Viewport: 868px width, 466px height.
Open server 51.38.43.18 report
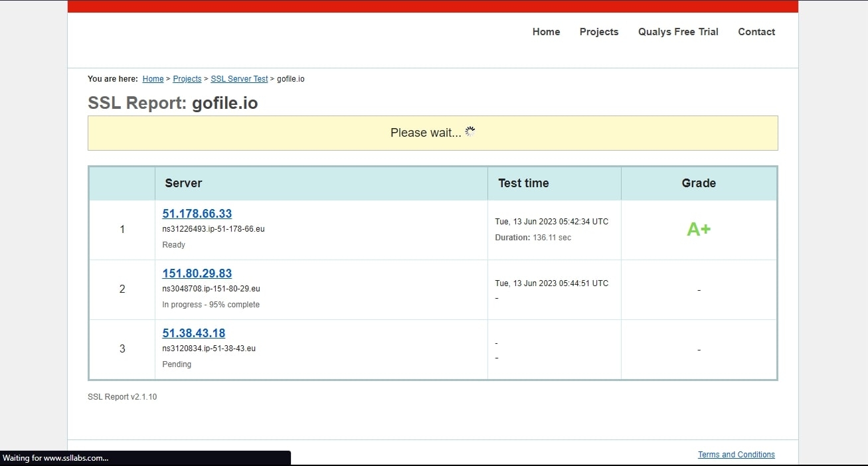point(194,333)
